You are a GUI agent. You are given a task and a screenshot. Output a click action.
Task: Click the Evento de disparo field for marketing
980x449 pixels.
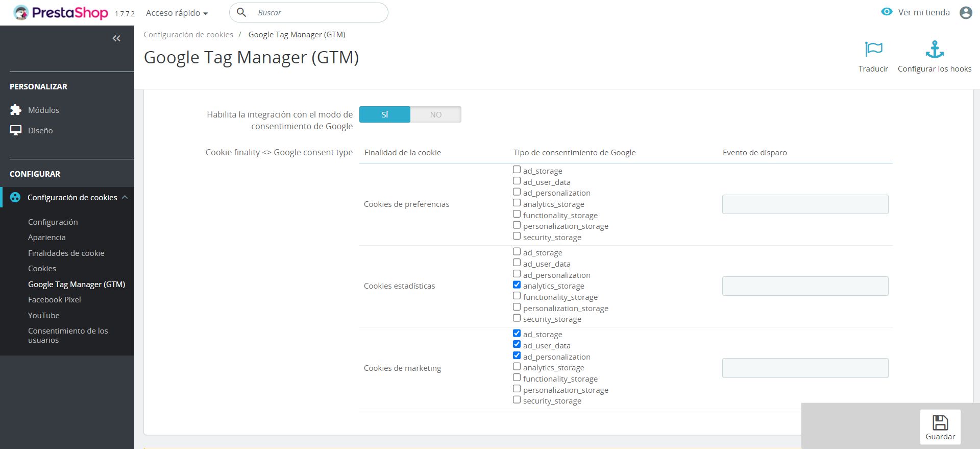pos(805,368)
